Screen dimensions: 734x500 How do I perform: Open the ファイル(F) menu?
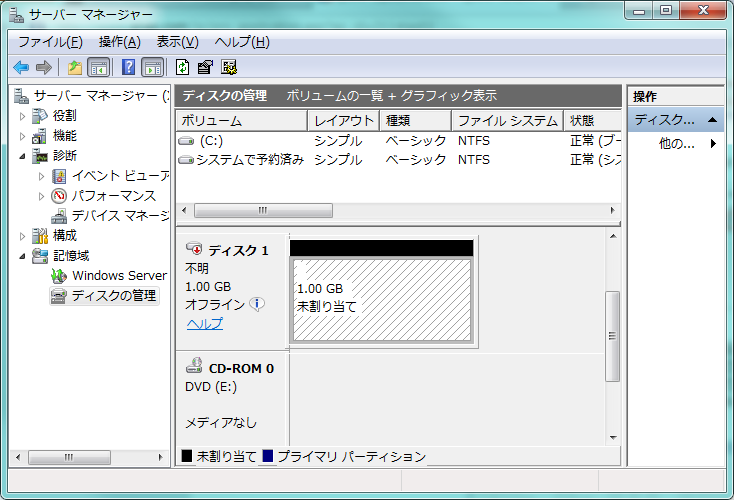click(50, 42)
